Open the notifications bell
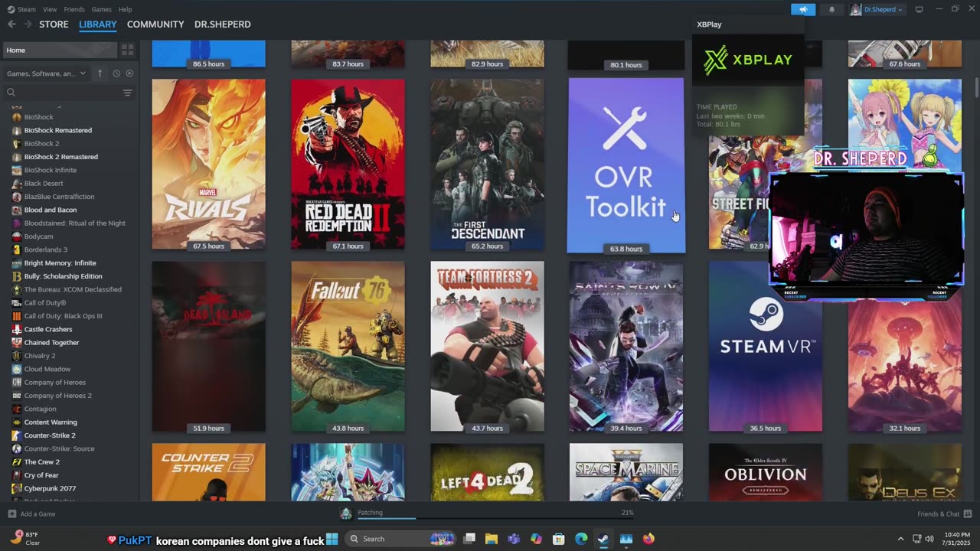This screenshot has height=551, width=980. (x=832, y=9)
